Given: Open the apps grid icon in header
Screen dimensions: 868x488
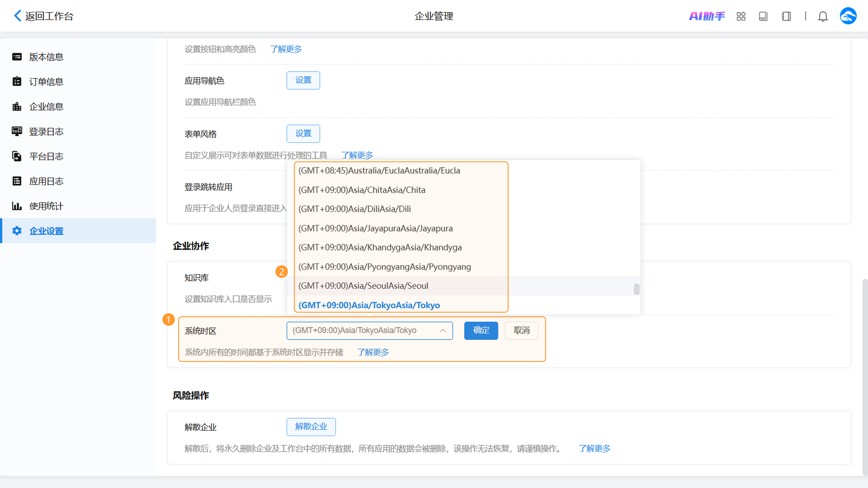Looking at the screenshot, I should pos(741,16).
